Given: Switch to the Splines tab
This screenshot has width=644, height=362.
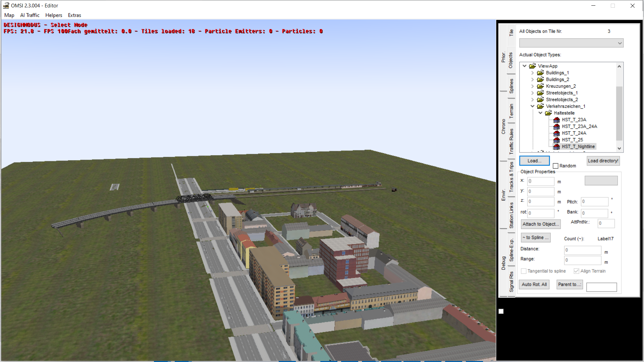Looking at the screenshot, I should coord(511,86).
